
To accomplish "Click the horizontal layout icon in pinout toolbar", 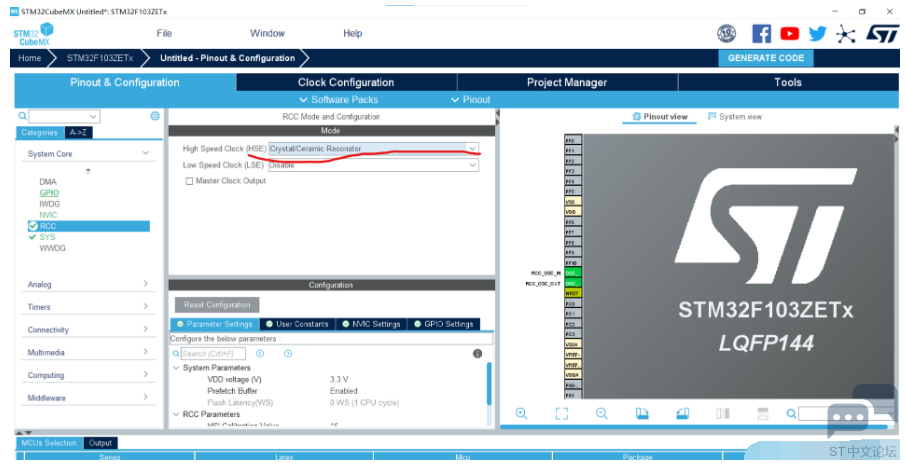I will point(763,413).
